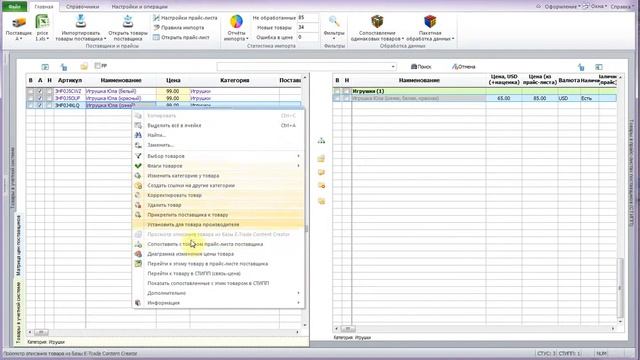The width and height of the screenshot is (640, 360).
Task: Click the Отмена button
Action: pos(464,67)
